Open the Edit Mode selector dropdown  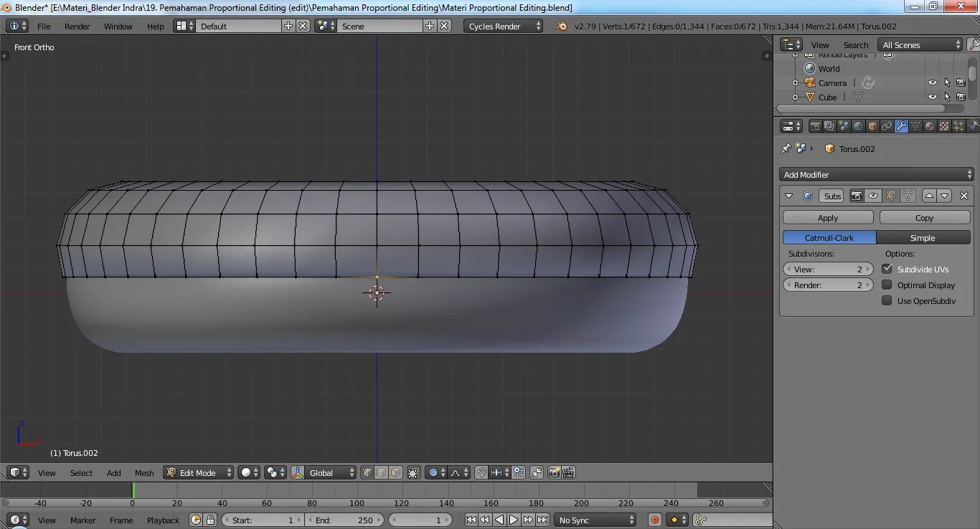click(x=199, y=472)
